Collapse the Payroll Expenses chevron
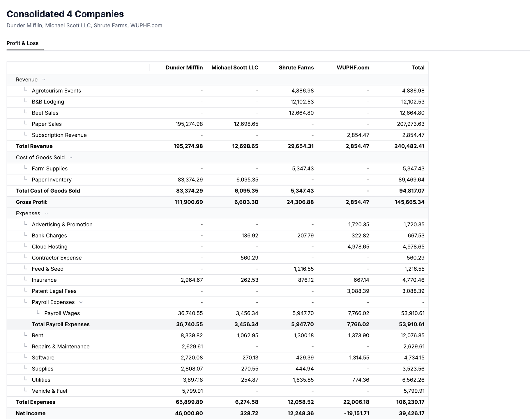 pyautogui.click(x=81, y=302)
